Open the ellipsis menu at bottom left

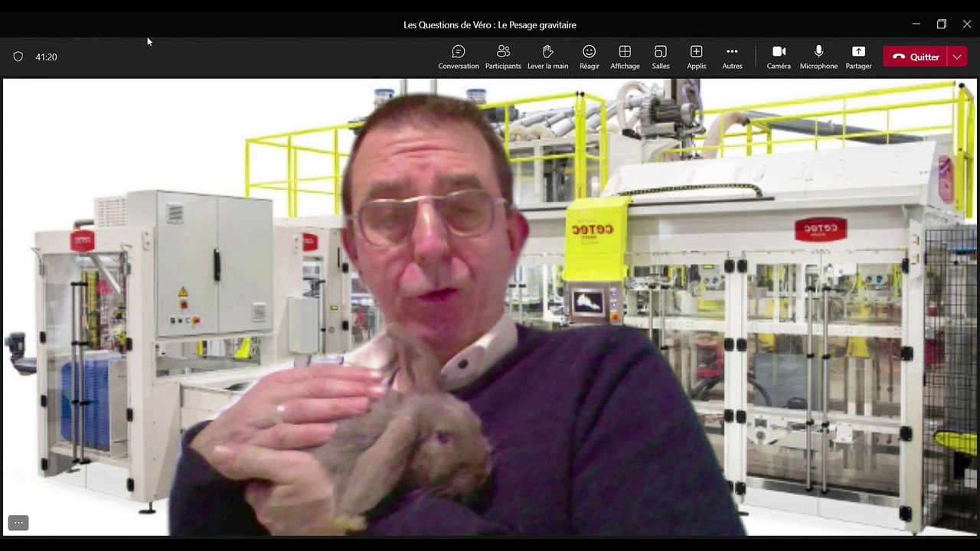point(18,523)
